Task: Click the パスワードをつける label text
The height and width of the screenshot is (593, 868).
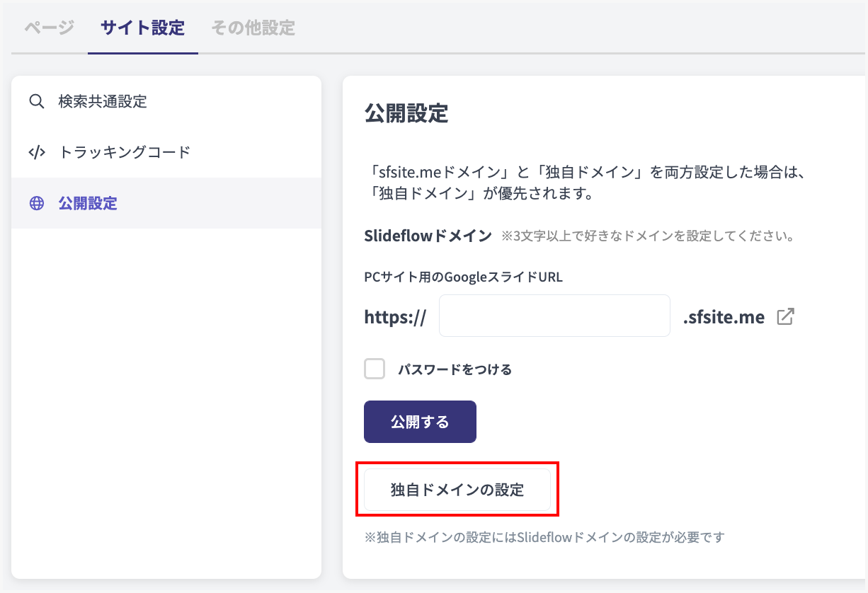Action: [455, 369]
